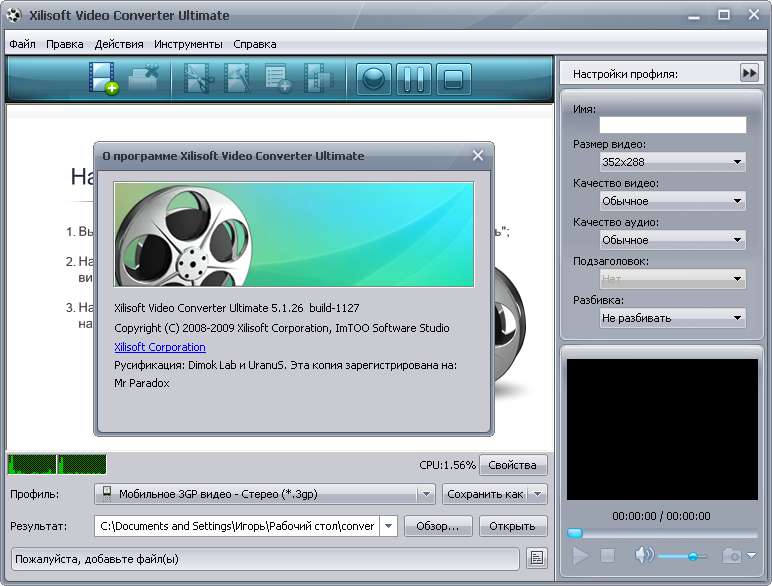Start conversion with the round record button
The height and width of the screenshot is (586, 772).
(x=373, y=79)
